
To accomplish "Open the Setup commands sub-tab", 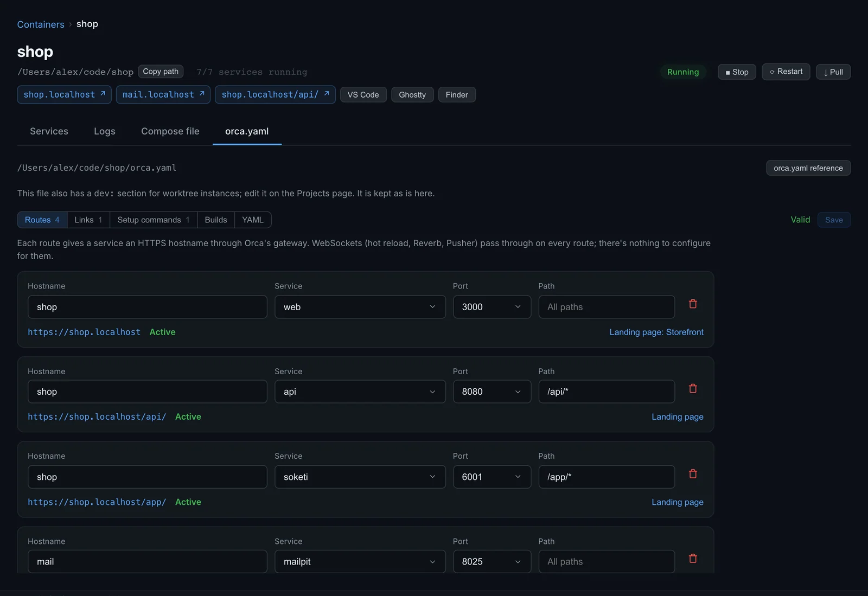I will click(x=154, y=220).
